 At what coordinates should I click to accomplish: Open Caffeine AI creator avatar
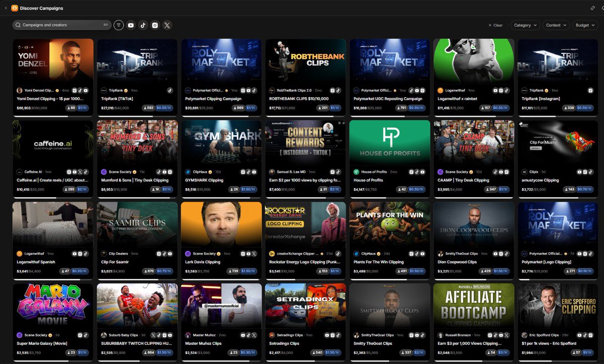(19, 172)
